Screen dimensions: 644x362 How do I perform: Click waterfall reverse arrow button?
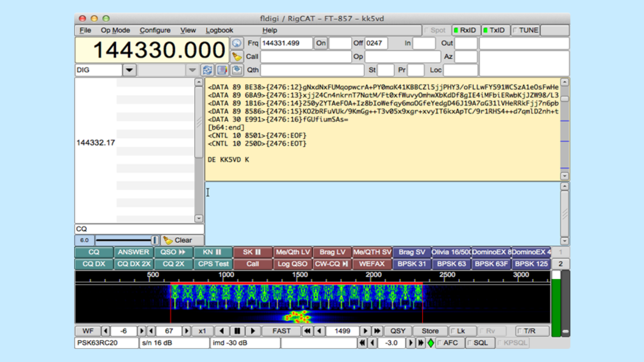(222, 331)
